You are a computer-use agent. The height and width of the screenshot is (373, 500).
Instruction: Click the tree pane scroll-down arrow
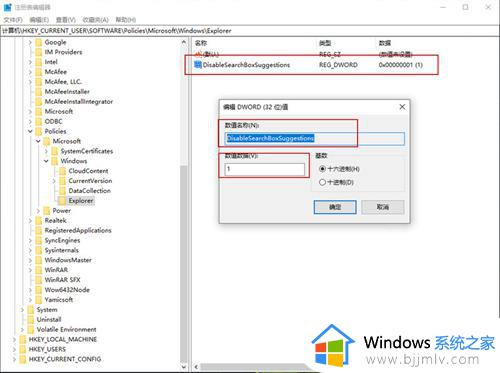pos(184,367)
